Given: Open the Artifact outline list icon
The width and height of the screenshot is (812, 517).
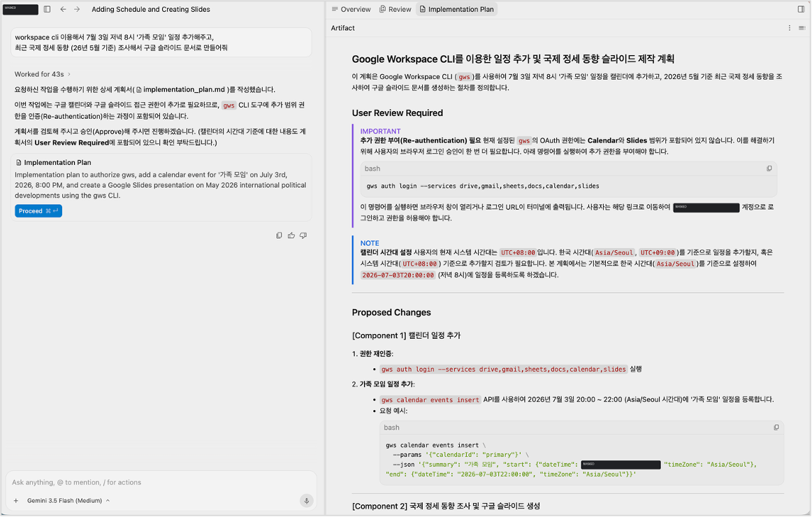Looking at the screenshot, I should [x=802, y=28].
